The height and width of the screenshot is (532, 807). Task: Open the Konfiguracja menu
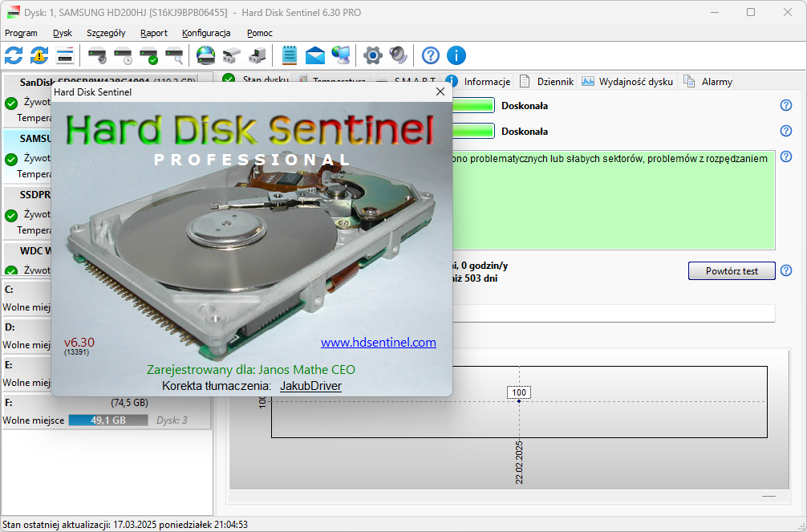pos(206,33)
